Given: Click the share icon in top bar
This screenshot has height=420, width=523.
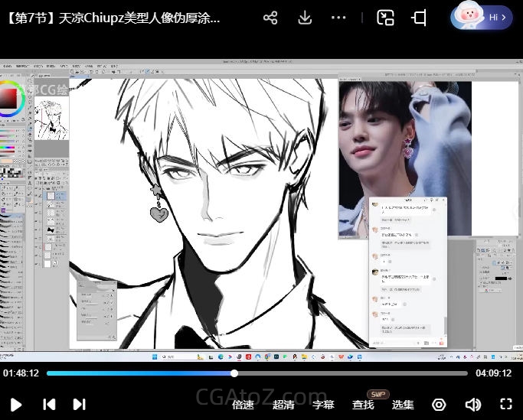Looking at the screenshot, I should (x=270, y=18).
